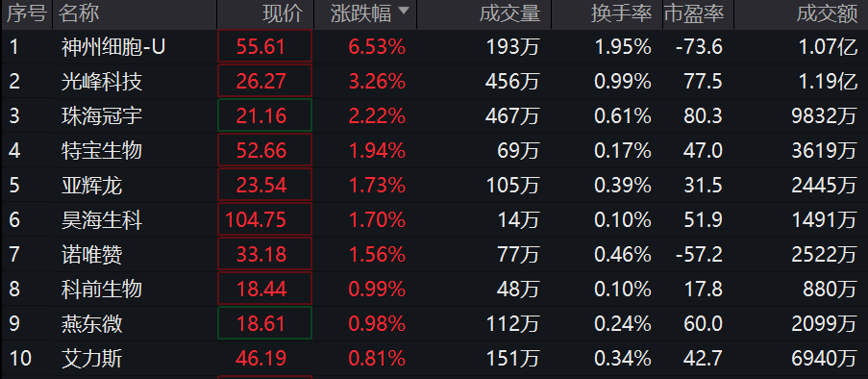Click volume 467万 for 珠海冠宇
Image resolution: width=868 pixels, height=379 pixels.
point(512,115)
